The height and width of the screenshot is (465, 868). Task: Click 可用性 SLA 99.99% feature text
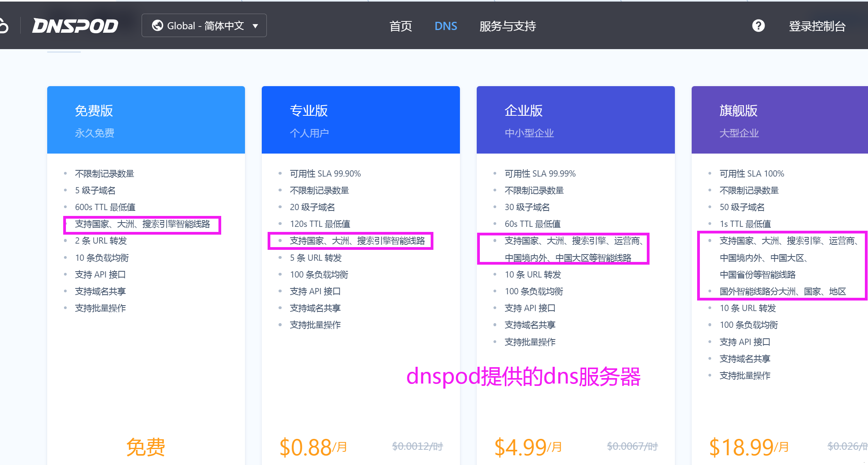[540, 173]
